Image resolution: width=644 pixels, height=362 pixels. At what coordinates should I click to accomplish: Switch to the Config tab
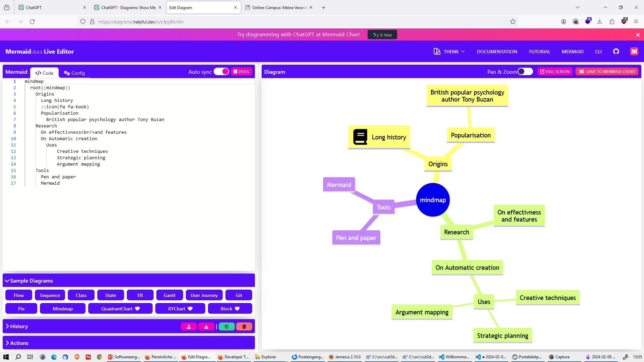(x=74, y=73)
